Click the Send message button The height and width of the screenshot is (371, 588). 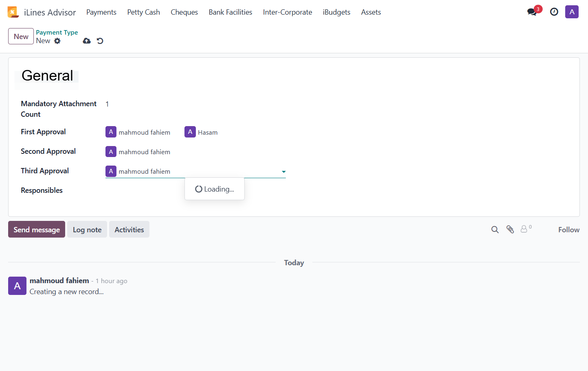click(x=37, y=229)
